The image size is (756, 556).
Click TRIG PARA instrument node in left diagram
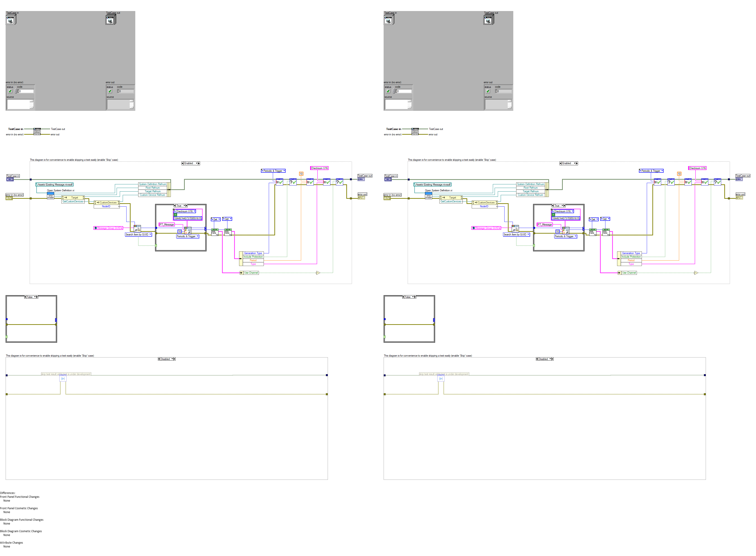point(214,232)
